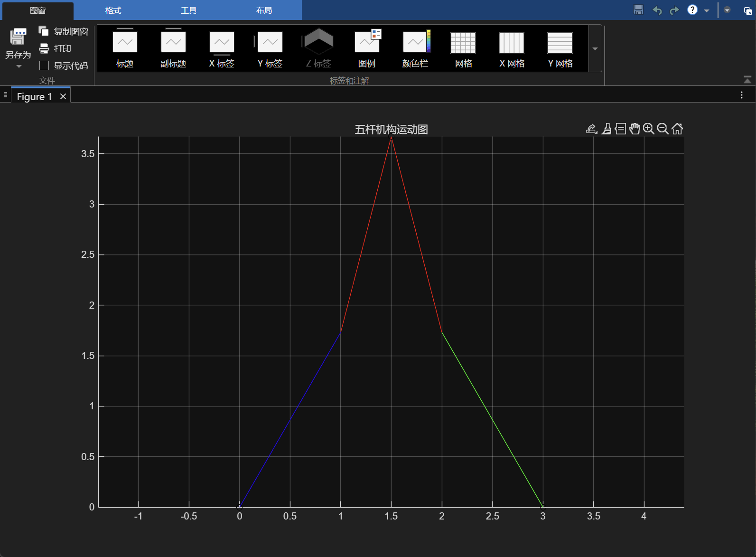This screenshot has width=756, height=557.
Task: Expand the 另存为 dropdown arrow
Action: tap(19, 66)
